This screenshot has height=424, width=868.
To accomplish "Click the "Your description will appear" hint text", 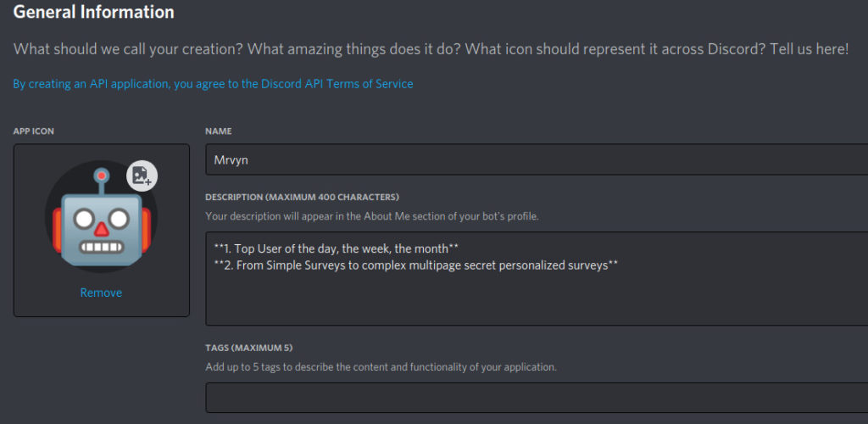I will pos(371,216).
